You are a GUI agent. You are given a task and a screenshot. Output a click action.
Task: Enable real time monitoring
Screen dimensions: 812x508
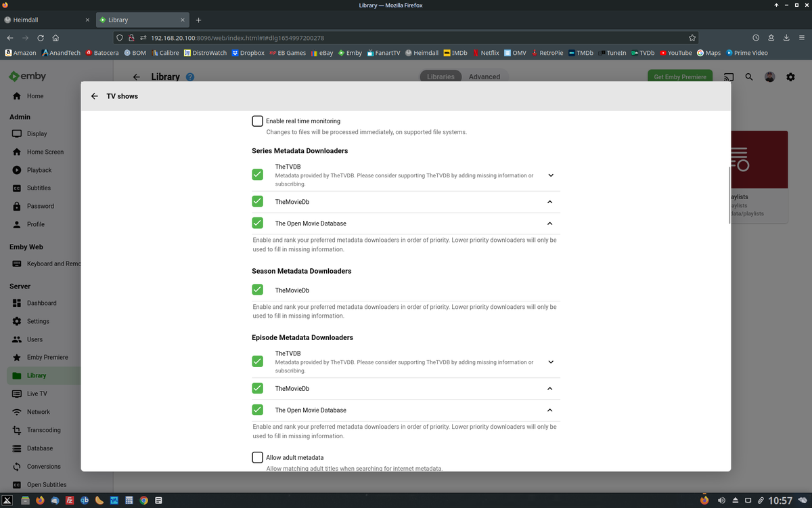pos(257,121)
